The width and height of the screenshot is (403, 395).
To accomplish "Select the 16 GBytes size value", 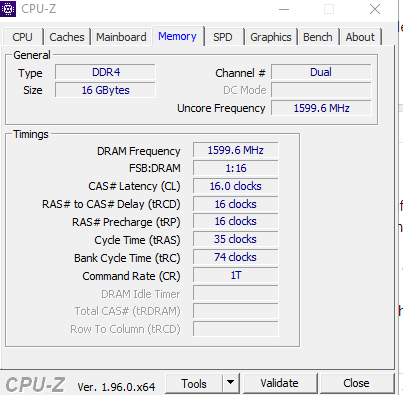I will click(105, 90).
